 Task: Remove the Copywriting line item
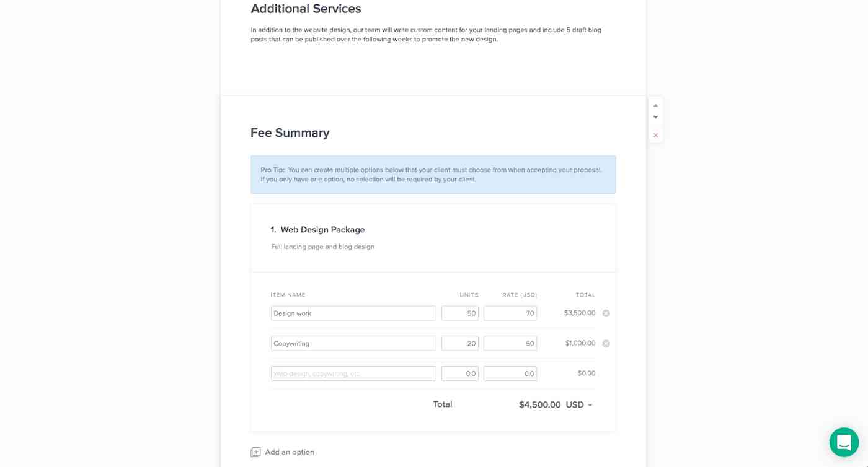606,343
